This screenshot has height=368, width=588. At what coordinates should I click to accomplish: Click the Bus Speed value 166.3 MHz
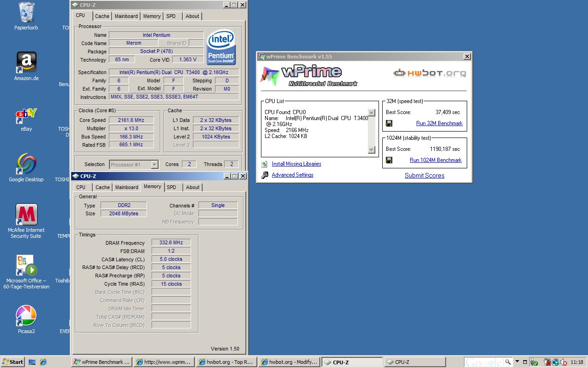[130, 137]
